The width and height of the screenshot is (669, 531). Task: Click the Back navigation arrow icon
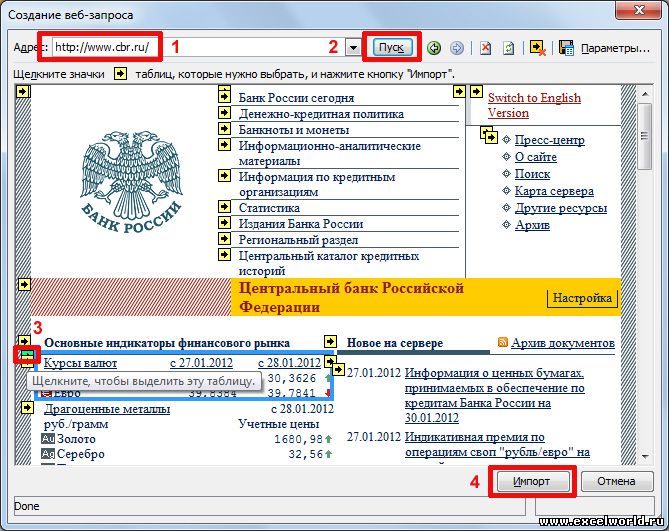pyautogui.click(x=434, y=48)
